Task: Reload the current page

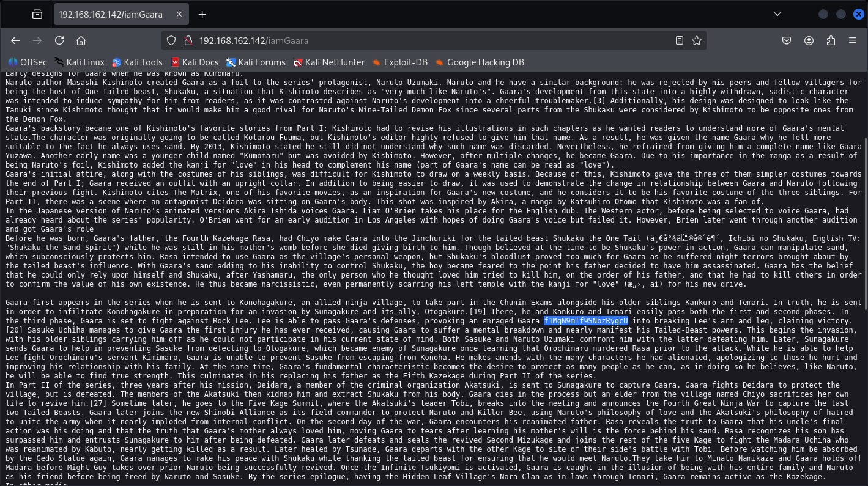Action: click(x=59, y=40)
